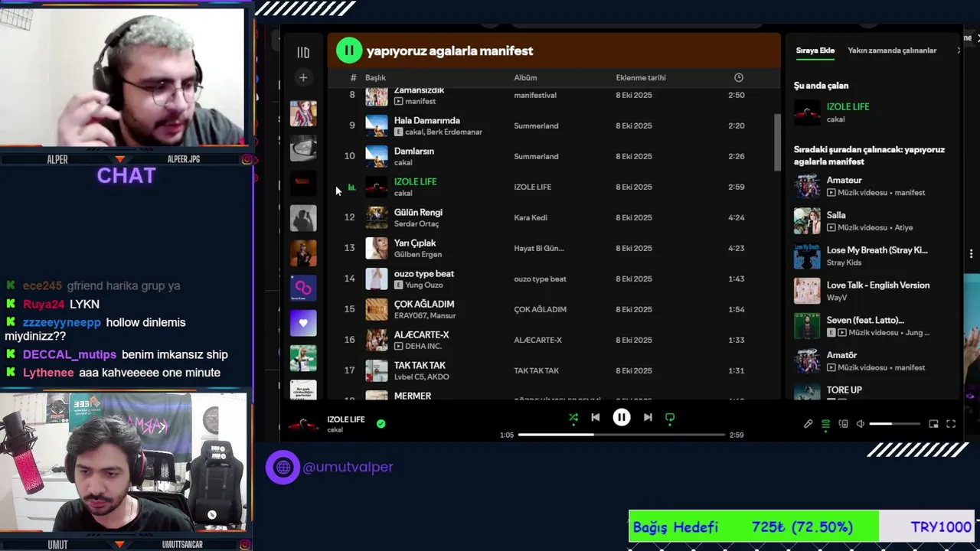Click the now playing equalizer icon beside IZOLE LIFE

coord(351,187)
